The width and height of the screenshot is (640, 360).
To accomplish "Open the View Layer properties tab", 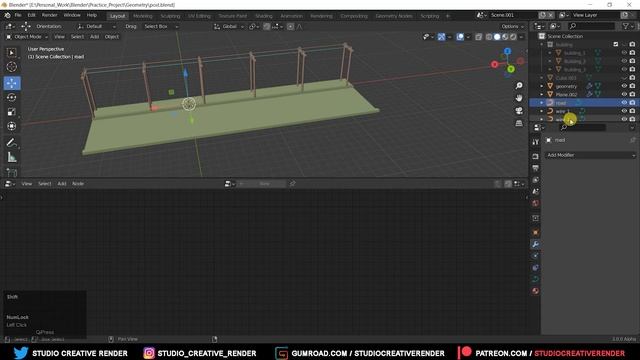I will [x=536, y=180].
